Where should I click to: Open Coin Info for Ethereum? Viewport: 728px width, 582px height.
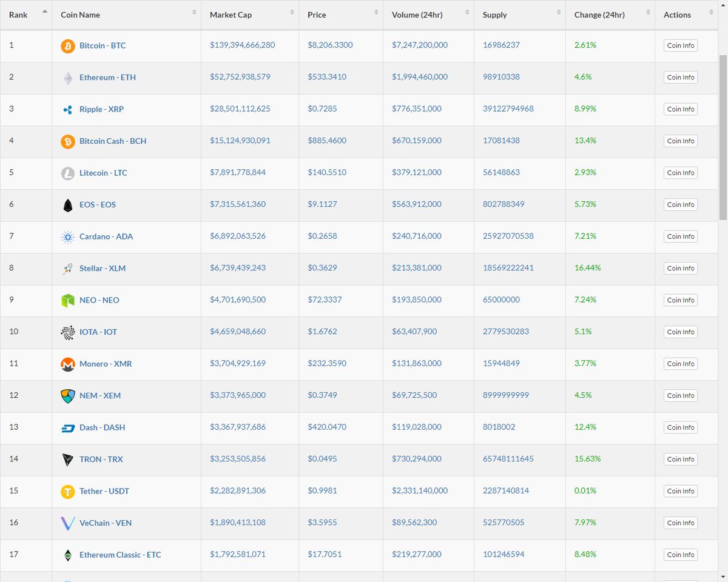[x=681, y=78]
